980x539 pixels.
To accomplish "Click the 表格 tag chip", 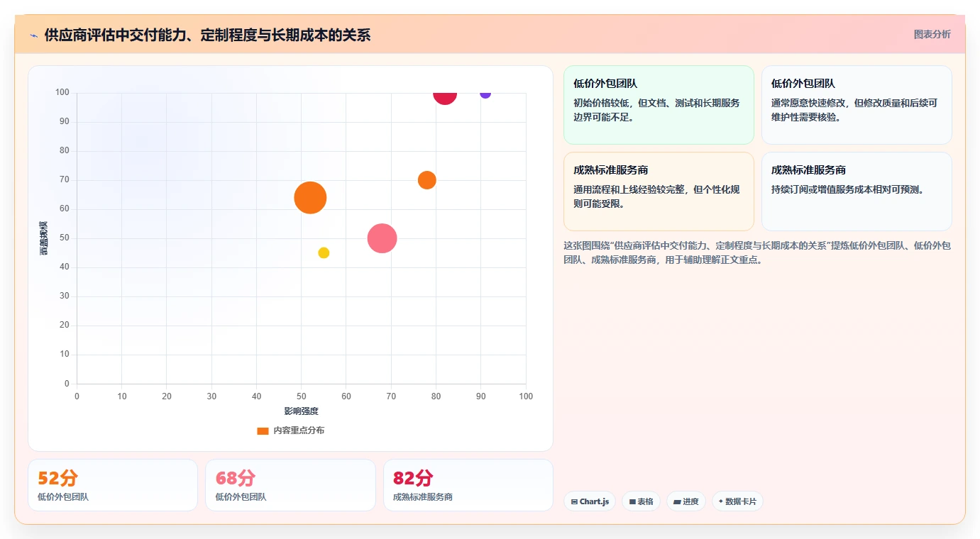I will point(641,501).
